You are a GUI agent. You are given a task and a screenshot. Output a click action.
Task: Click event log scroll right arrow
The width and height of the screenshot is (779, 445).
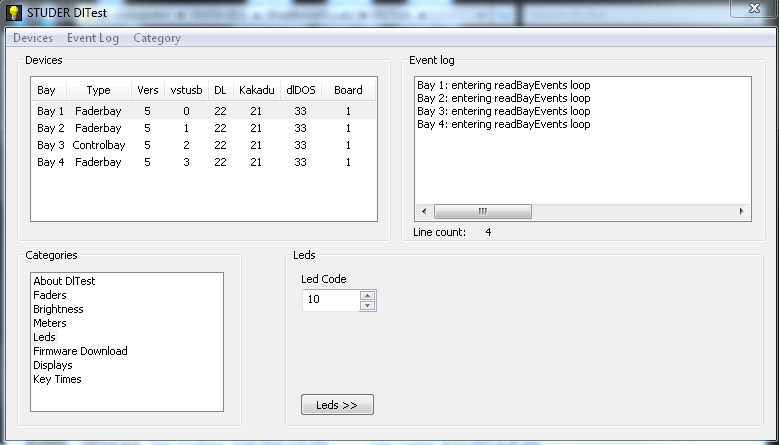coord(741,211)
